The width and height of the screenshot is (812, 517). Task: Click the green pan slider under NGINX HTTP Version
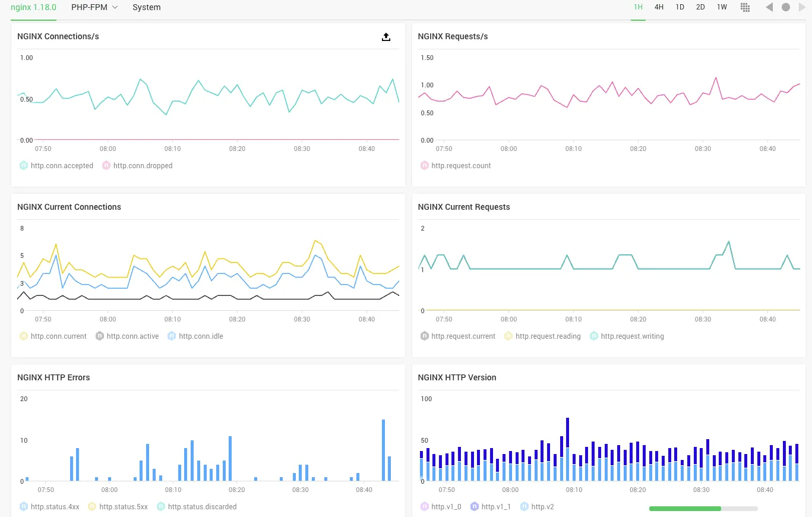pos(684,509)
